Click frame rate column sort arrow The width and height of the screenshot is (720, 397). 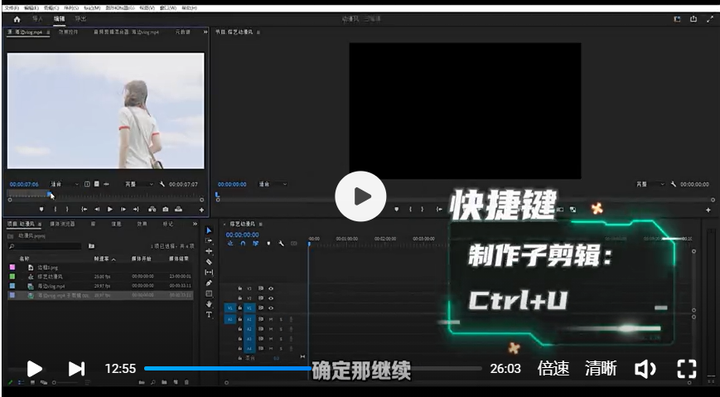click(113, 260)
